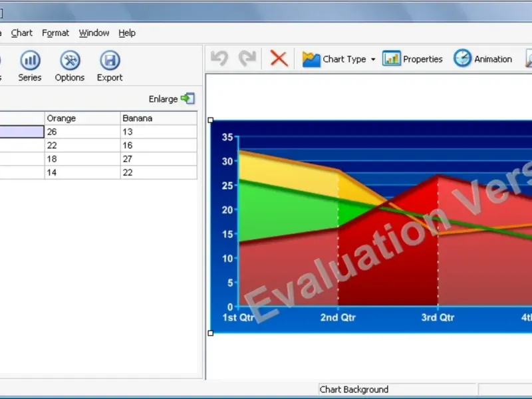Open the Format menu

(55, 33)
